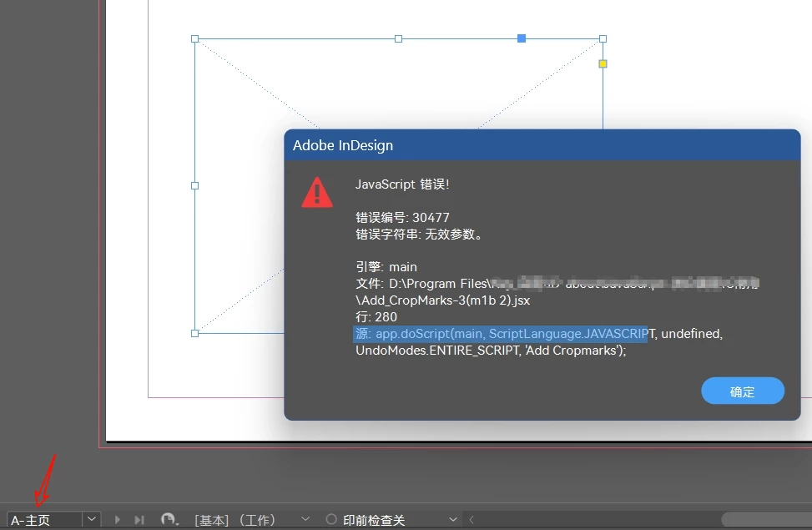The width and height of the screenshot is (812, 530).
Task: Click the UndoModes.ENTIRE_SCRIPT source line
Action: point(491,351)
